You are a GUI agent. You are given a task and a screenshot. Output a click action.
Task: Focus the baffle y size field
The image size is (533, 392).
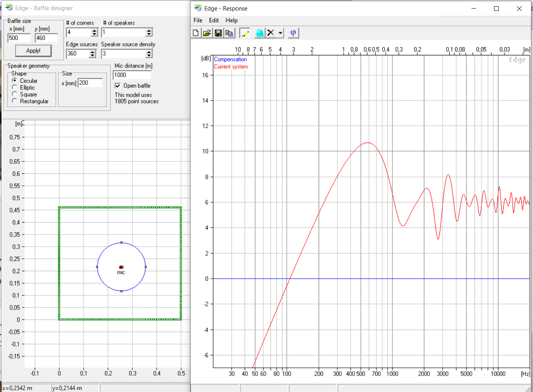46,38
